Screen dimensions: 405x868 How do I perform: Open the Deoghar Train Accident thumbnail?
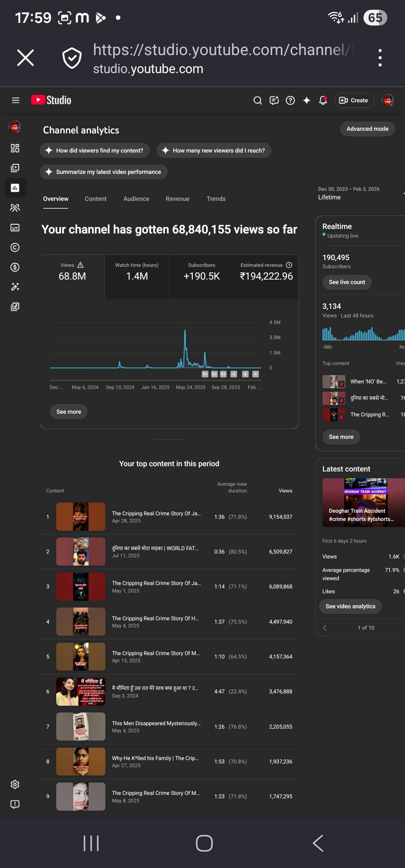363,502
